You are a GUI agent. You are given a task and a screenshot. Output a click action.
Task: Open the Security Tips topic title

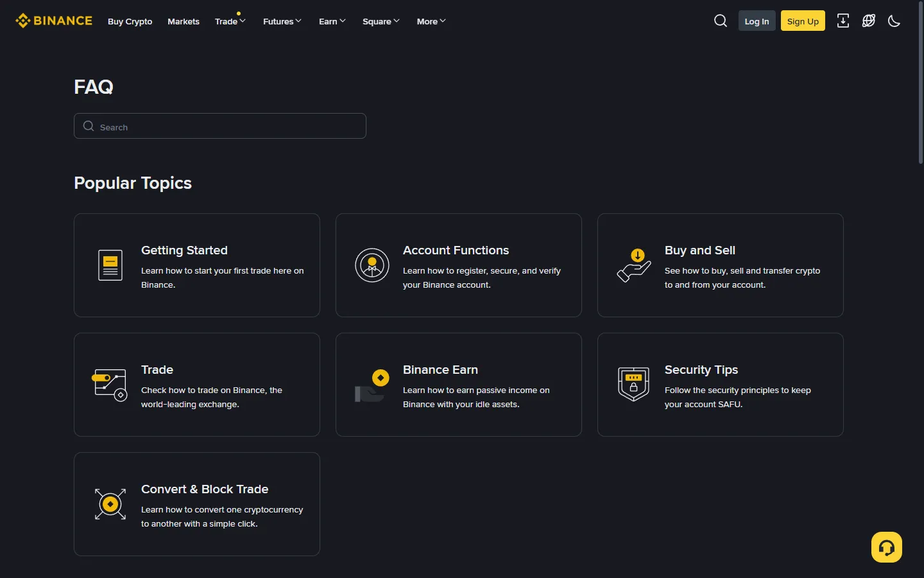pyautogui.click(x=701, y=370)
